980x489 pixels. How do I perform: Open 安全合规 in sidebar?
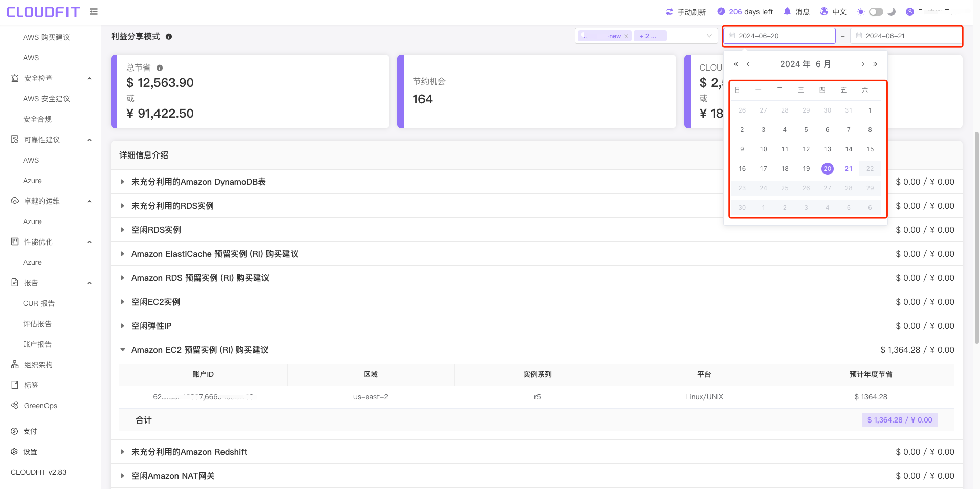point(37,119)
